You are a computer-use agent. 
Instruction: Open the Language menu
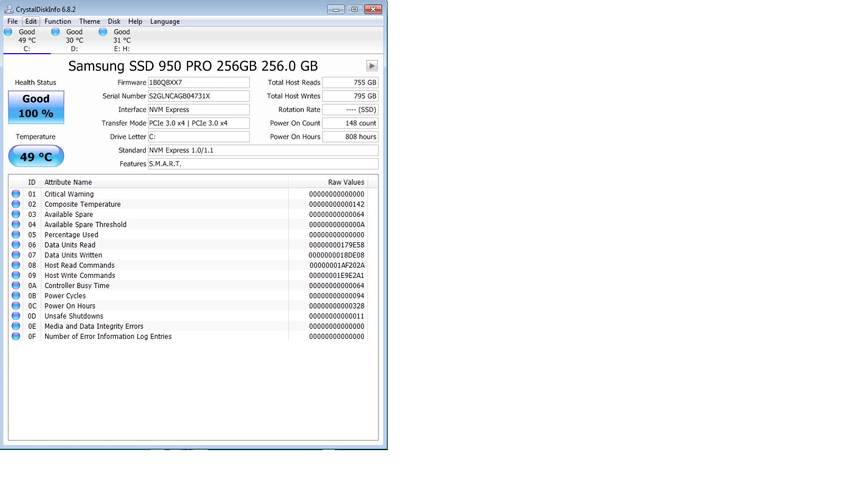point(165,21)
